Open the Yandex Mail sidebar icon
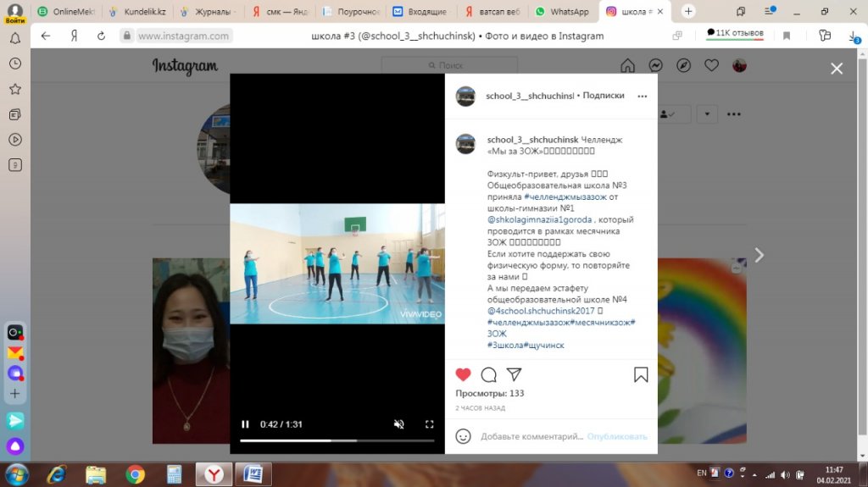Viewport: 868px width, 487px height. 15,352
